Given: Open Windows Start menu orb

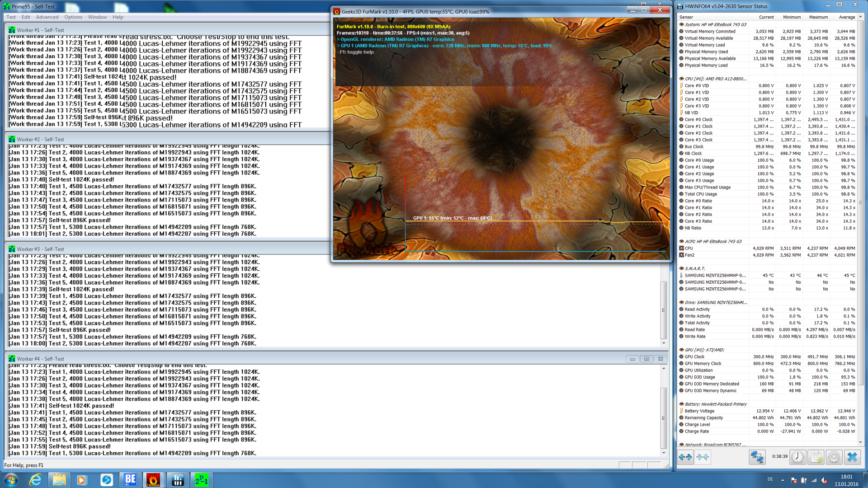Looking at the screenshot, I should click(x=11, y=479).
